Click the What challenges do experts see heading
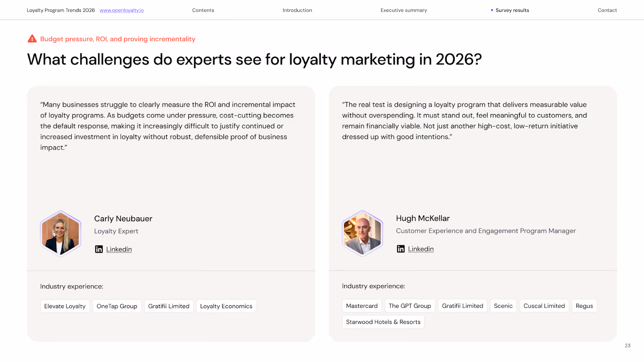The image size is (644, 362). point(254,60)
